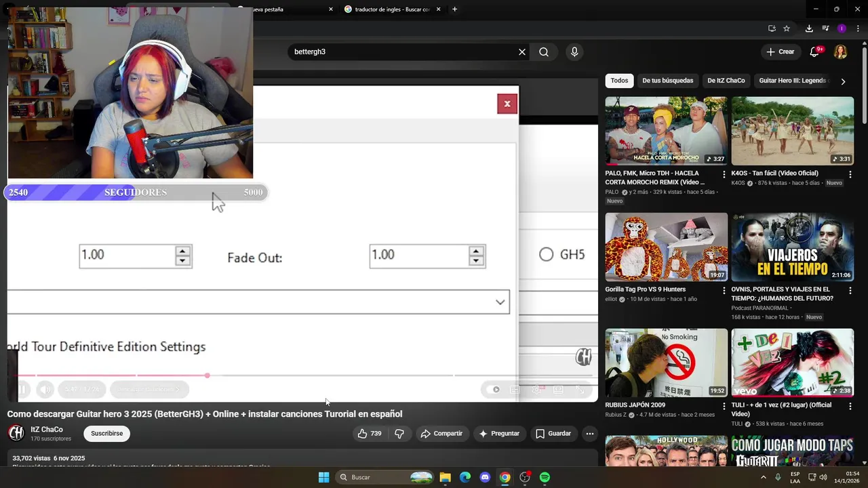Image resolution: width=868 pixels, height=488 pixels.
Task: Open Chrome profile avatar
Action: tap(842, 28)
